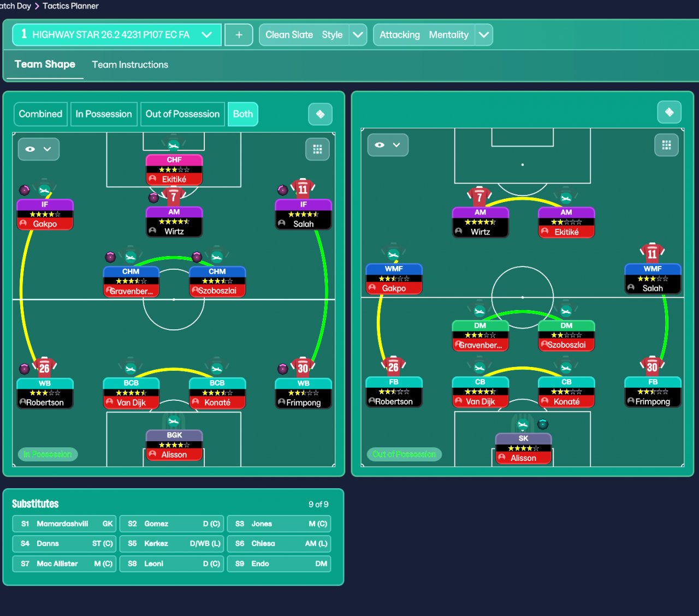
Task: Click Robertson's number 26 shirt on the Out of Possession pitch
Action: point(393,366)
